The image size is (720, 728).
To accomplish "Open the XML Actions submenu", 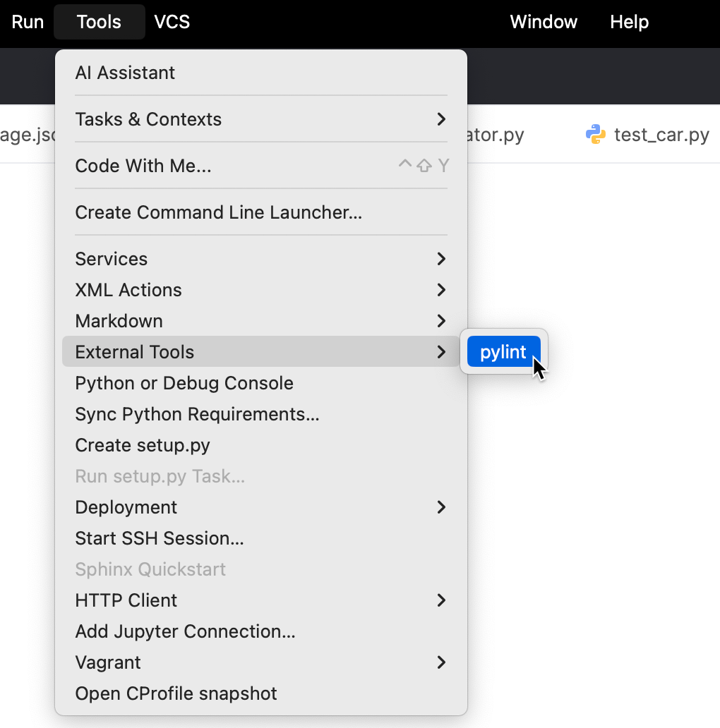I will (128, 290).
